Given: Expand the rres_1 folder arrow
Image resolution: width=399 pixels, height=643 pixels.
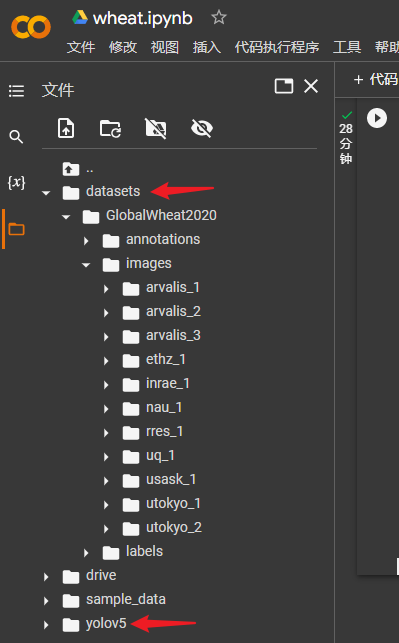Looking at the screenshot, I should pos(106,433).
